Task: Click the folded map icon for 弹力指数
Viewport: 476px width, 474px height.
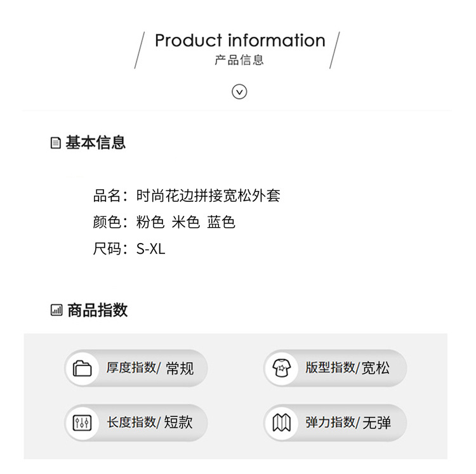Action: pyautogui.click(x=282, y=423)
